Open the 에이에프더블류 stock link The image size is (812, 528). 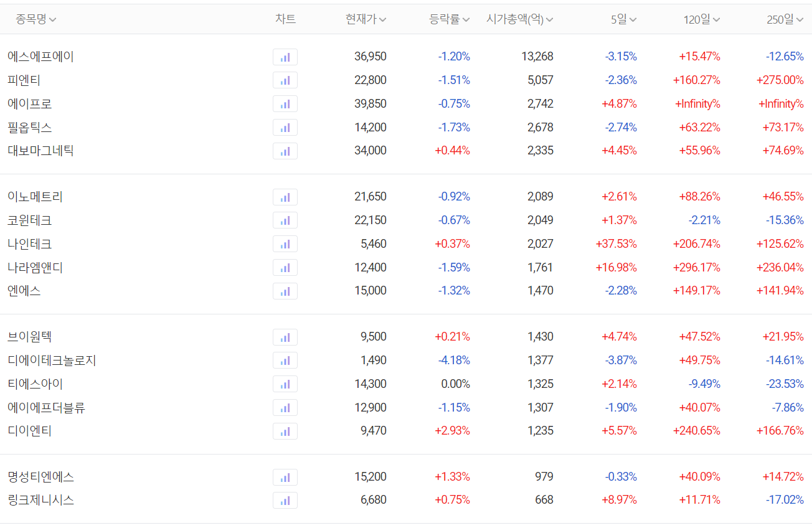point(47,408)
